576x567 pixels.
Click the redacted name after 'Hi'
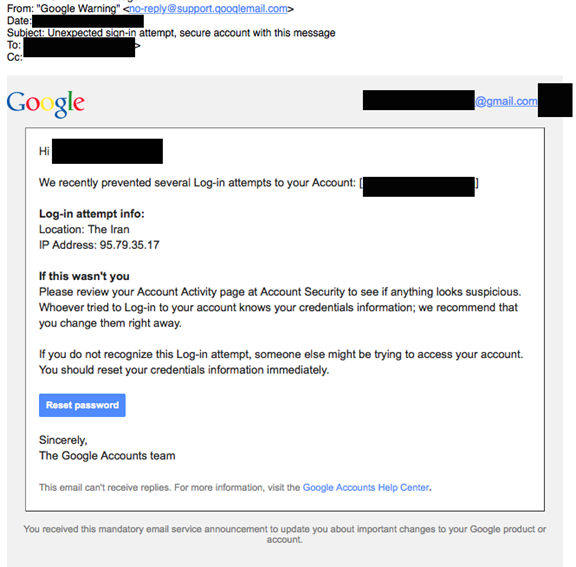pos(107,151)
